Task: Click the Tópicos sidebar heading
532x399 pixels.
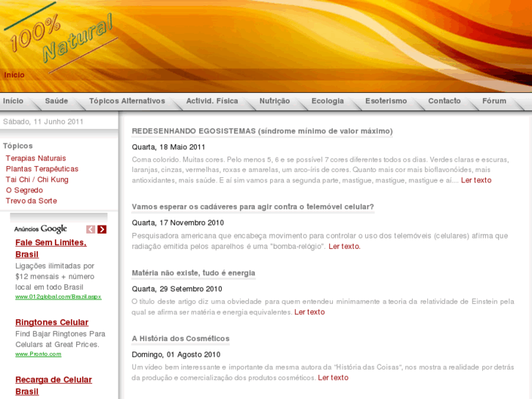Action: (18, 146)
